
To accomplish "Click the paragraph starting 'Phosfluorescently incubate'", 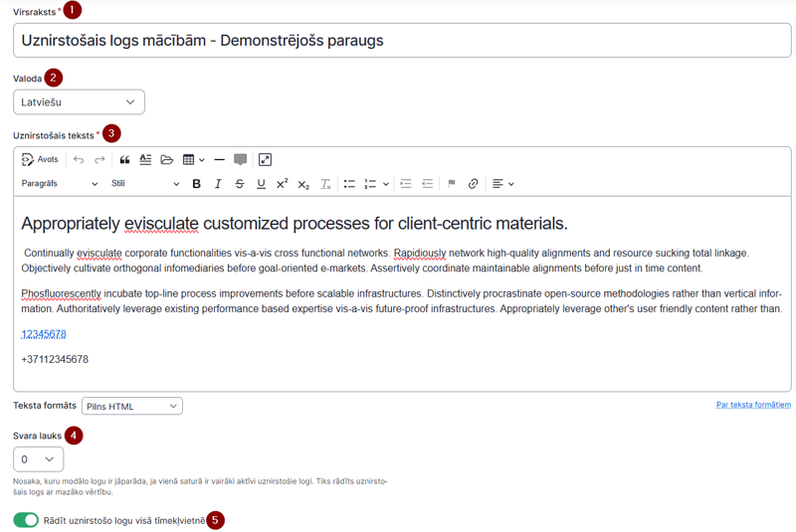I will pos(402,301).
